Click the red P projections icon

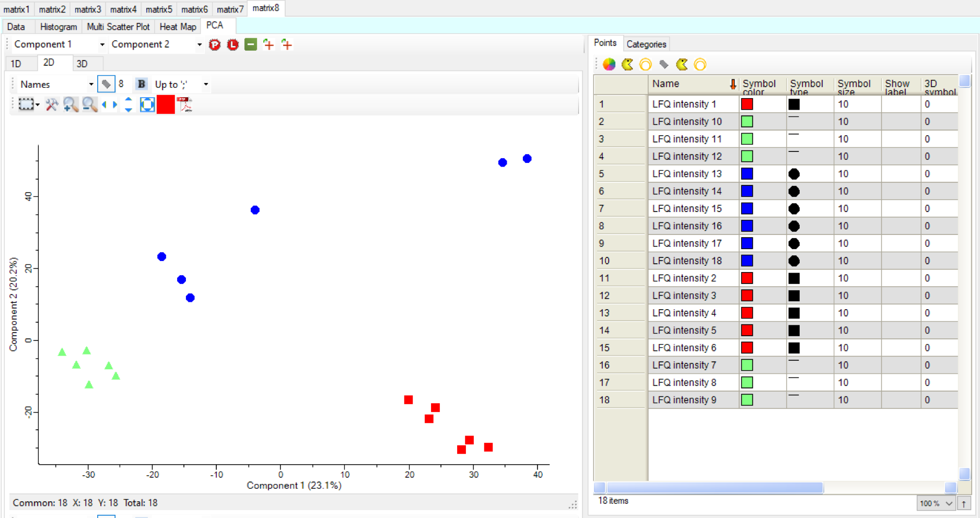[214, 45]
